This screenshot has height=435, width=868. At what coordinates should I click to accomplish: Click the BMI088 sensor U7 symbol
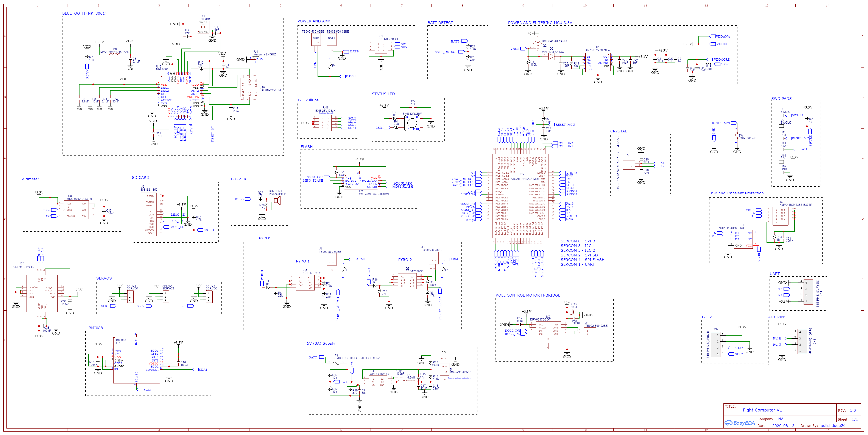136,360
